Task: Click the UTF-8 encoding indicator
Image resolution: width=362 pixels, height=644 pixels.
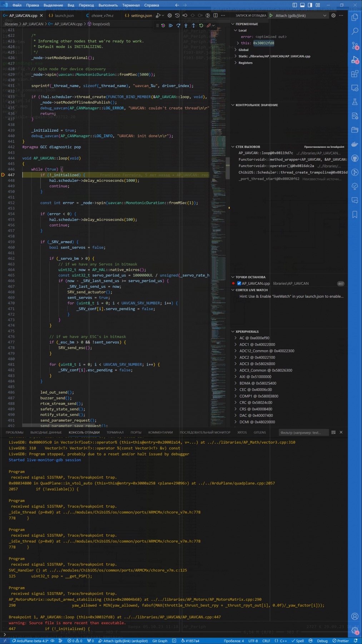Action: pos(253,641)
